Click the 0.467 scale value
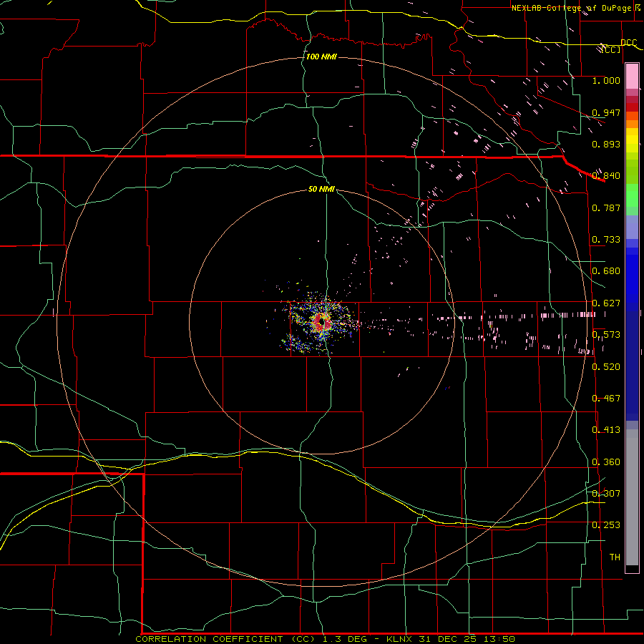 tap(606, 399)
